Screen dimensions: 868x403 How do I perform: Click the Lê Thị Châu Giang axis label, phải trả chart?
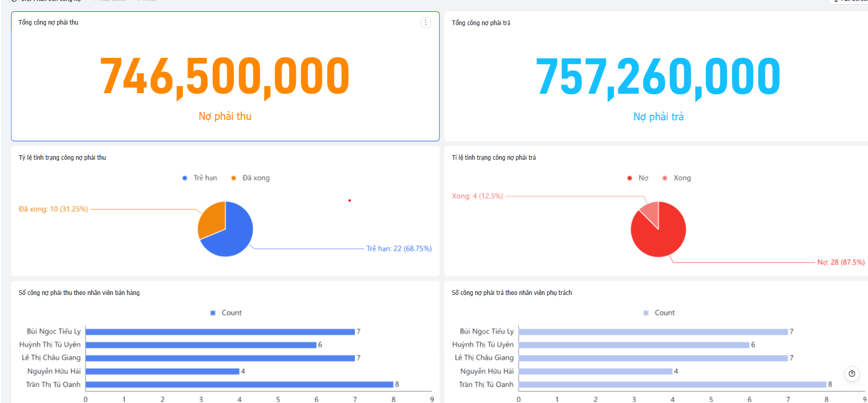484,357
